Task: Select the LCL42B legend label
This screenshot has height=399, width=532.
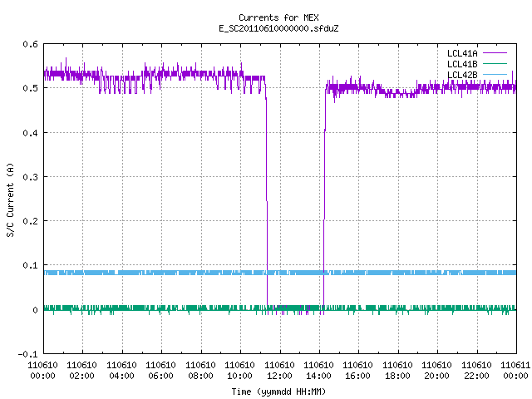Action: (x=462, y=75)
